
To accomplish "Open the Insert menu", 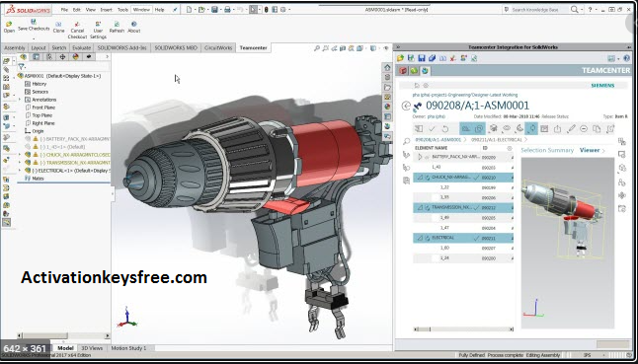I will [107, 9].
